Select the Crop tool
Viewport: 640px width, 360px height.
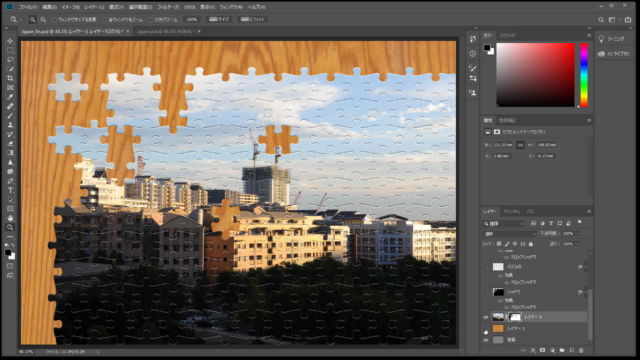(10, 78)
